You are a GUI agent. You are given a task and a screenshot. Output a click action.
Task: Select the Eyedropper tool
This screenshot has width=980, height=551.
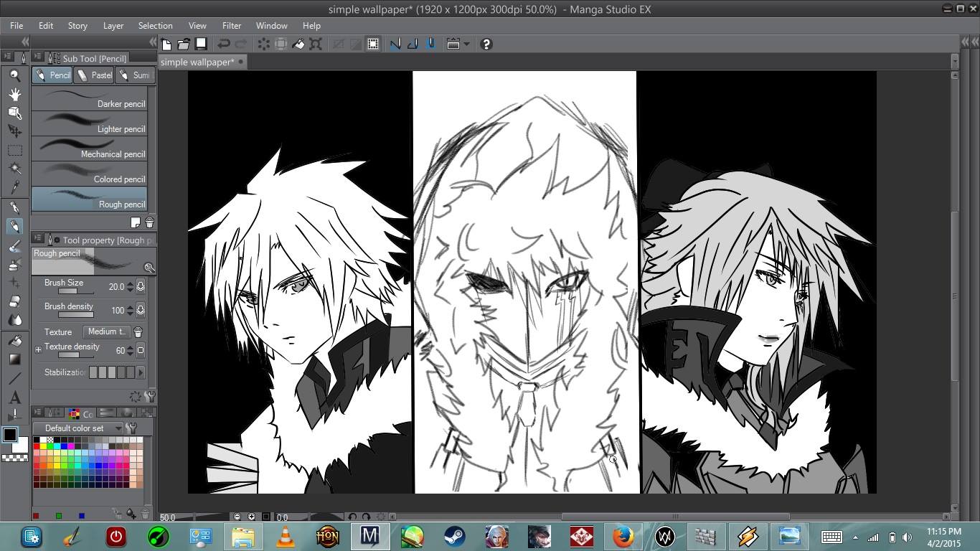click(x=14, y=187)
